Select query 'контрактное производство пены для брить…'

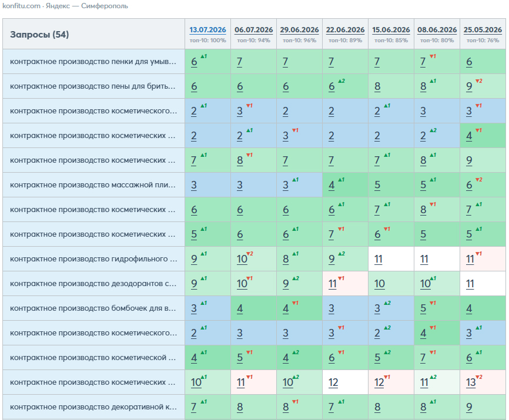92,86
